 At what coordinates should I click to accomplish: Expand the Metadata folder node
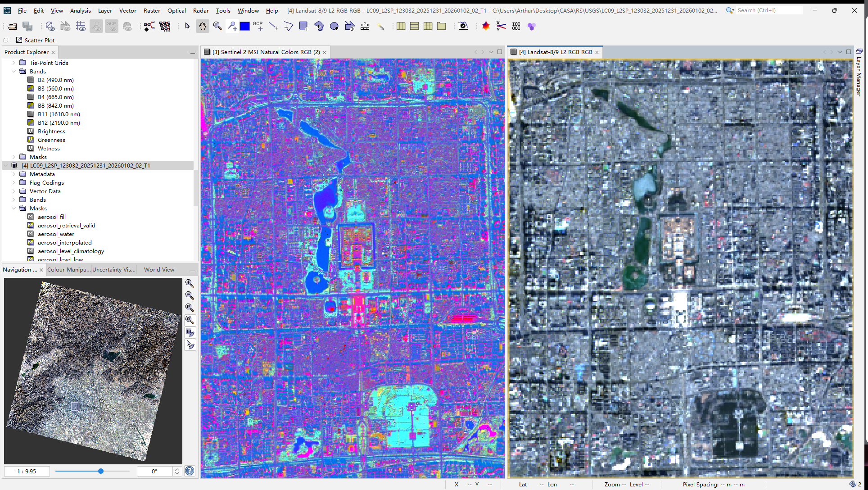(x=14, y=174)
